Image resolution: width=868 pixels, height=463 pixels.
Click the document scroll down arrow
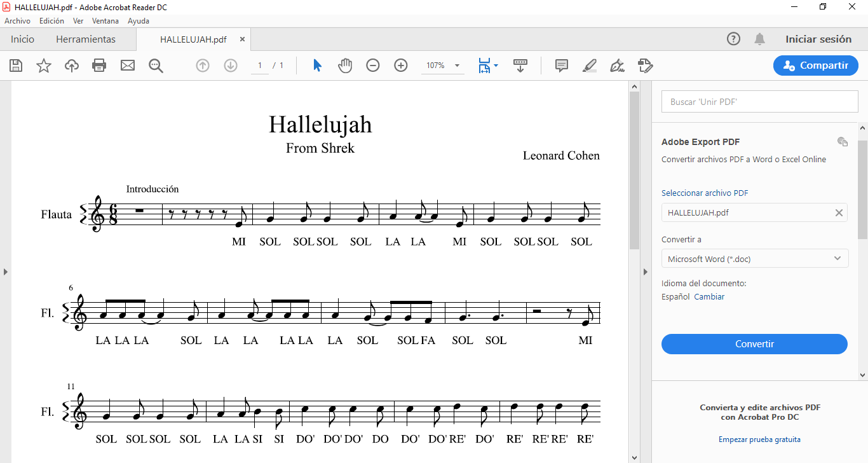tap(634, 457)
